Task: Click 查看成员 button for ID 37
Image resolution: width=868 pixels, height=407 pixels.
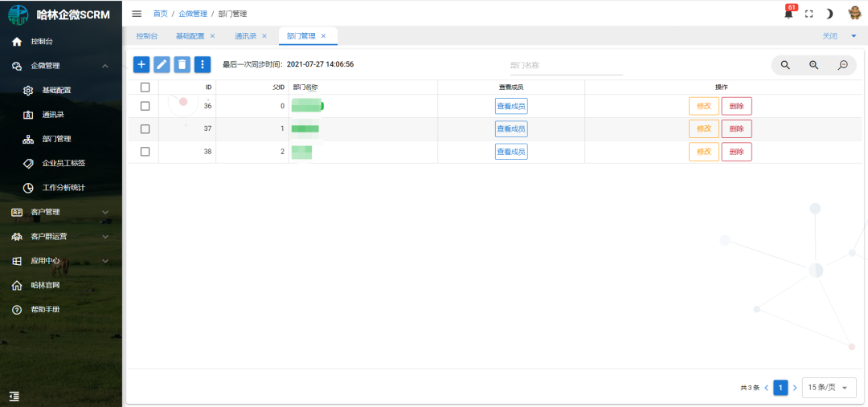Action: click(511, 128)
